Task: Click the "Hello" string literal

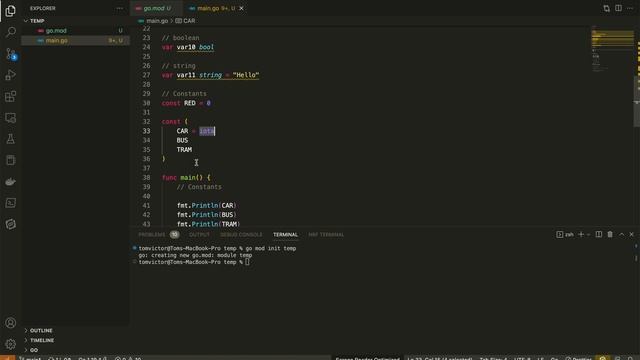Action: (x=246, y=75)
